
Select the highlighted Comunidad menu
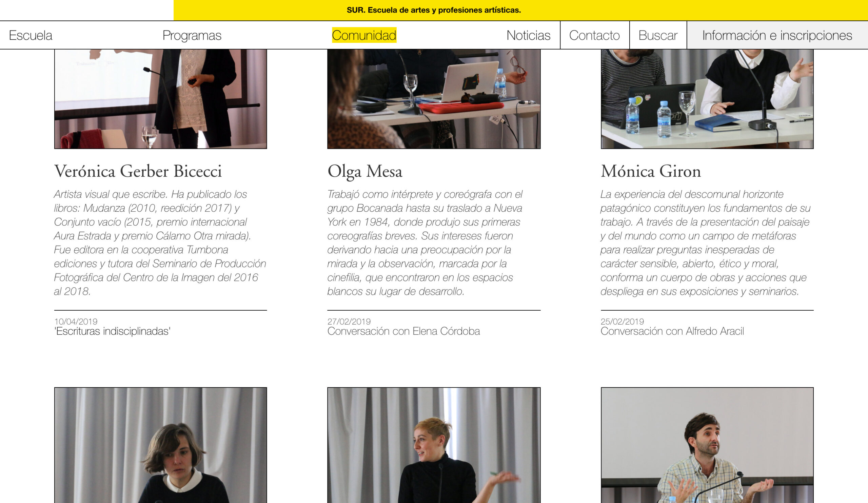[364, 35]
